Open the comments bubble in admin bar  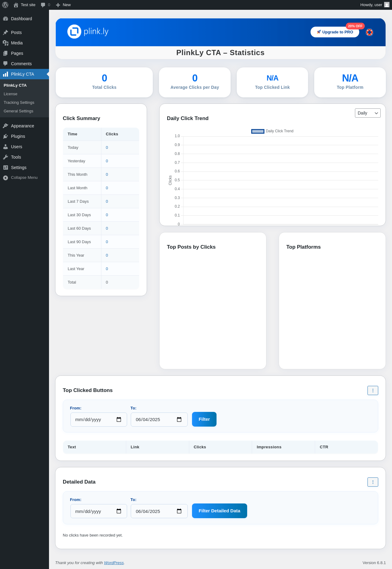(43, 5)
